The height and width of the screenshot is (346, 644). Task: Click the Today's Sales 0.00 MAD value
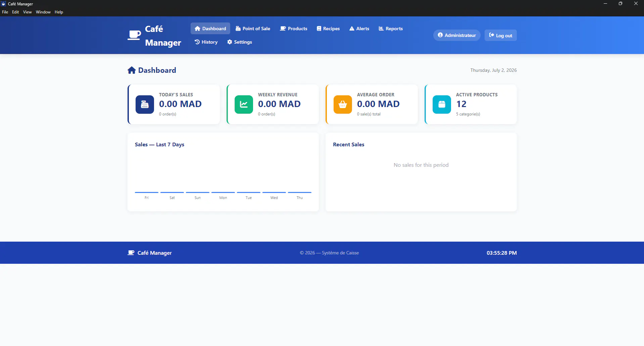pyautogui.click(x=180, y=104)
